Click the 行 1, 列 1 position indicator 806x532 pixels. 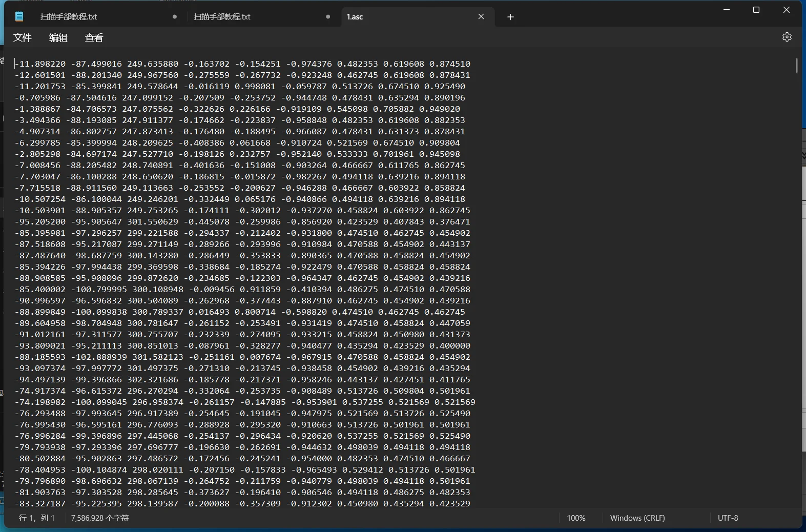[x=37, y=518]
